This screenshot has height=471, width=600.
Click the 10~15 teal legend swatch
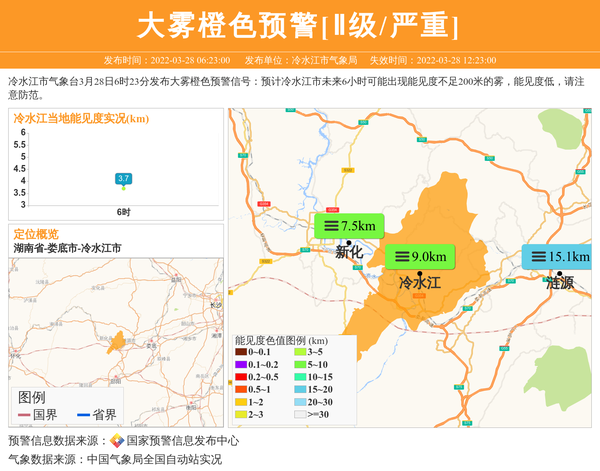[x=300, y=377]
